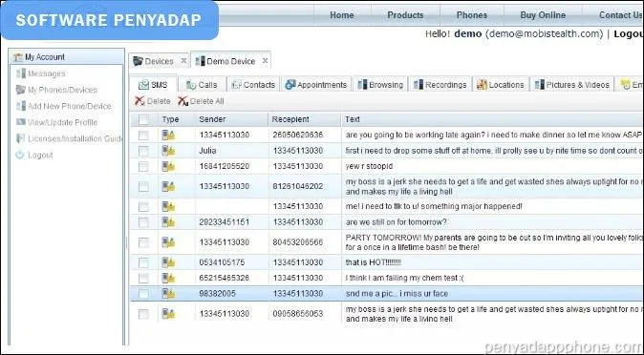Open Messages in the My Account sidebar
The width and height of the screenshot is (644, 355).
click(x=47, y=73)
